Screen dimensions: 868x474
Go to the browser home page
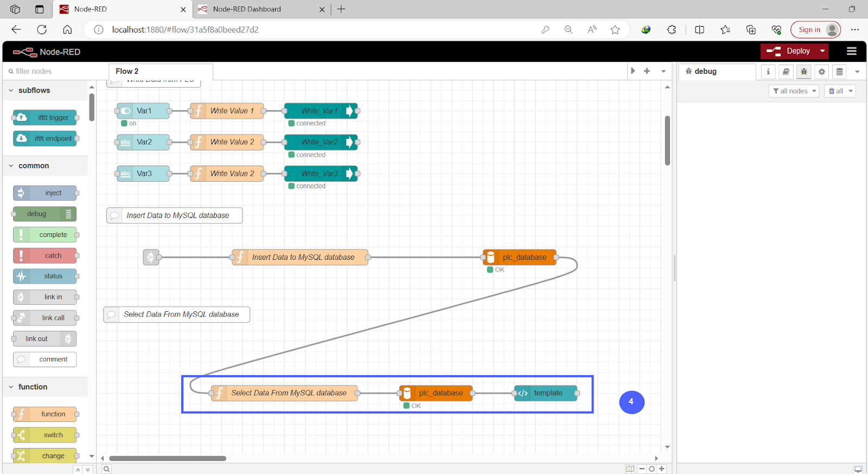(67, 30)
